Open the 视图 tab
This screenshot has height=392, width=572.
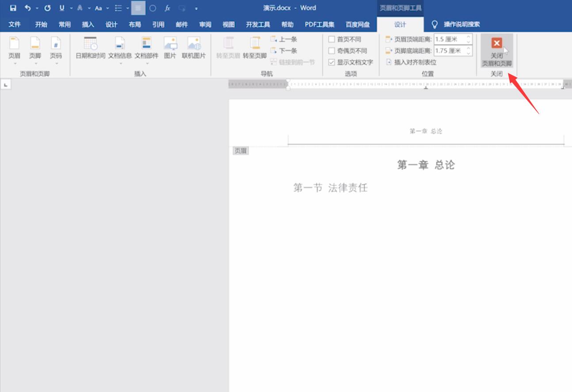click(229, 24)
